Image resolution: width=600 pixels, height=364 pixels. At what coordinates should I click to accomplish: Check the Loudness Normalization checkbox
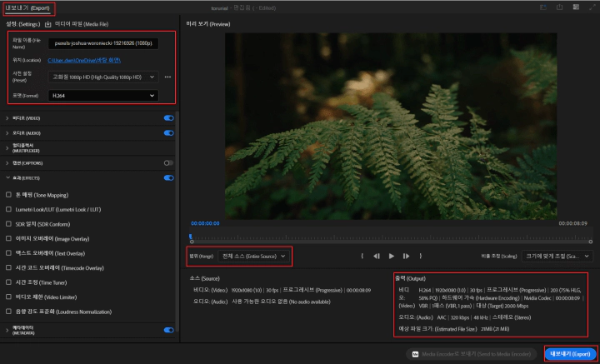click(x=8, y=312)
